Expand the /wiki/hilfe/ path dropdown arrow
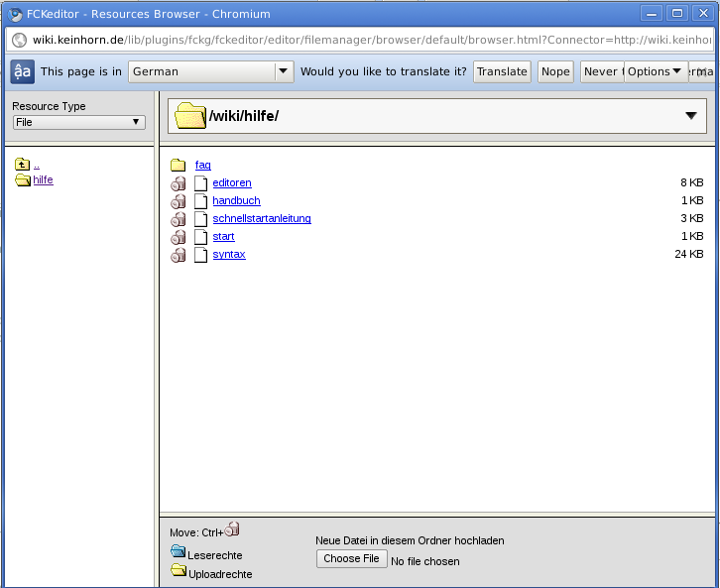The height and width of the screenshot is (588, 720). [691, 116]
